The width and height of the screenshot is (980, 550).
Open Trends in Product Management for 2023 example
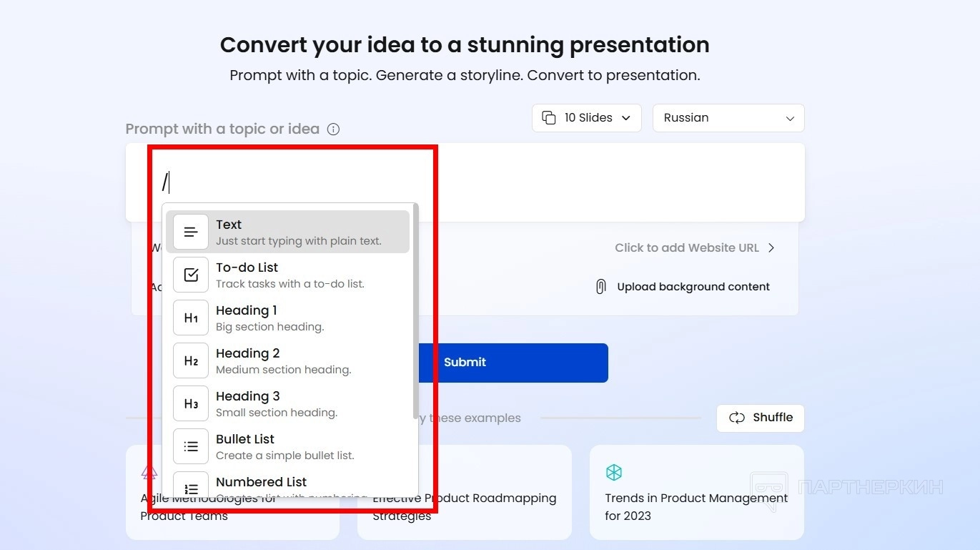(x=697, y=492)
